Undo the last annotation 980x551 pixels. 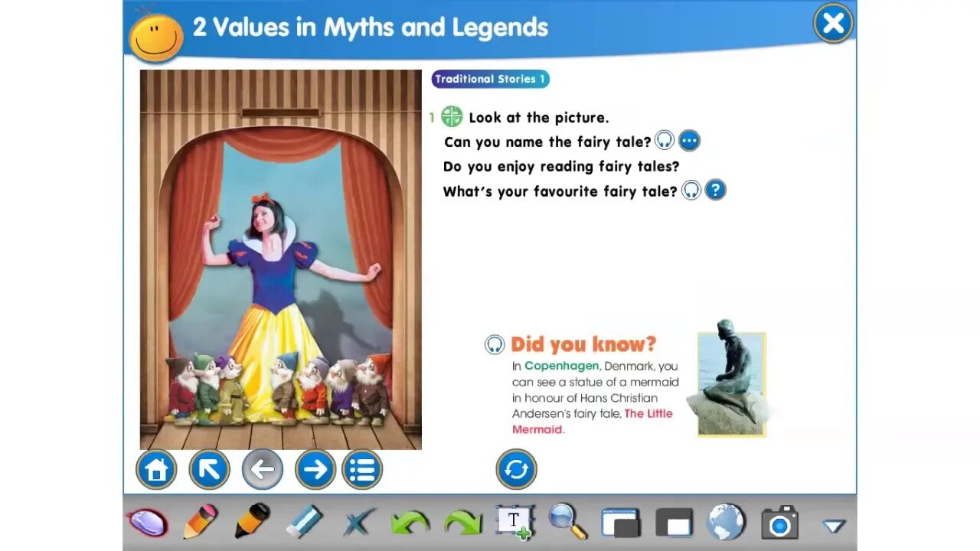tap(410, 523)
